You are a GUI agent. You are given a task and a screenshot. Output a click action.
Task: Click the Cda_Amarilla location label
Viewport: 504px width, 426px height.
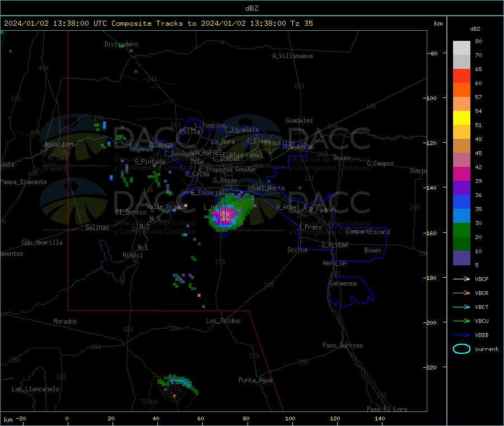pyautogui.click(x=42, y=242)
